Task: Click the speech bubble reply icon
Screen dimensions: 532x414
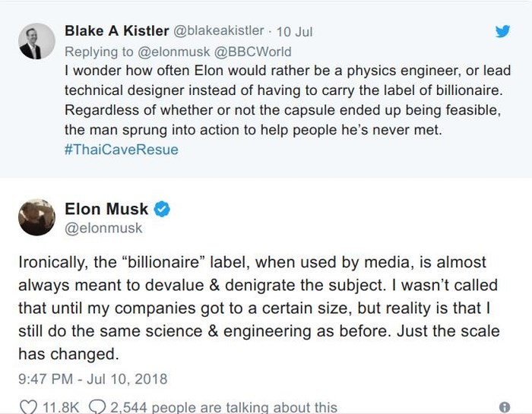Action: click(x=97, y=407)
